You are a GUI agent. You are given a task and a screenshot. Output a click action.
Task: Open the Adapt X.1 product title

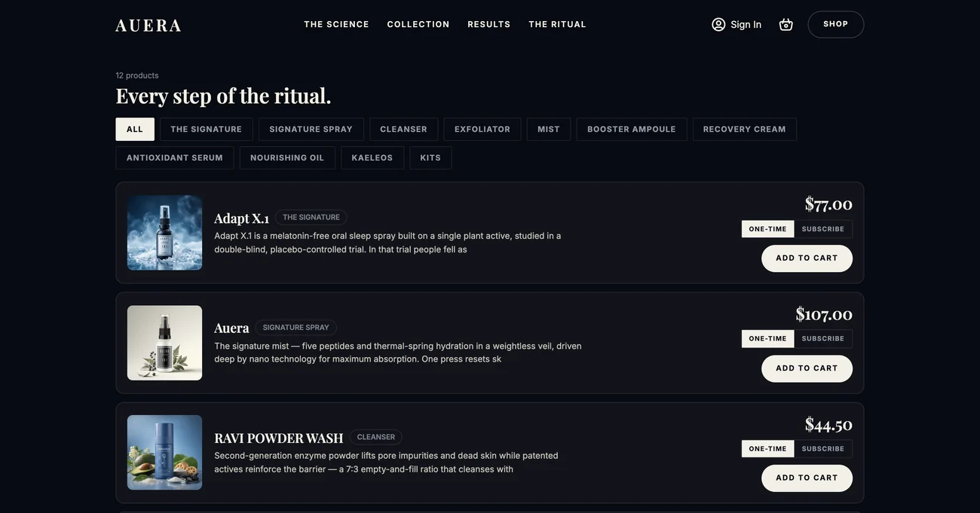241,218
